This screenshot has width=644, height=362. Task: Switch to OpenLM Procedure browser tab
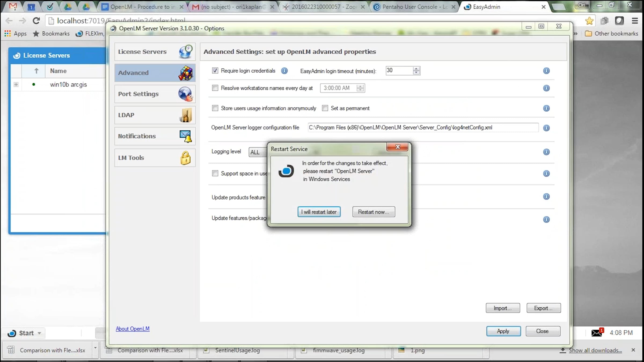coord(142,7)
